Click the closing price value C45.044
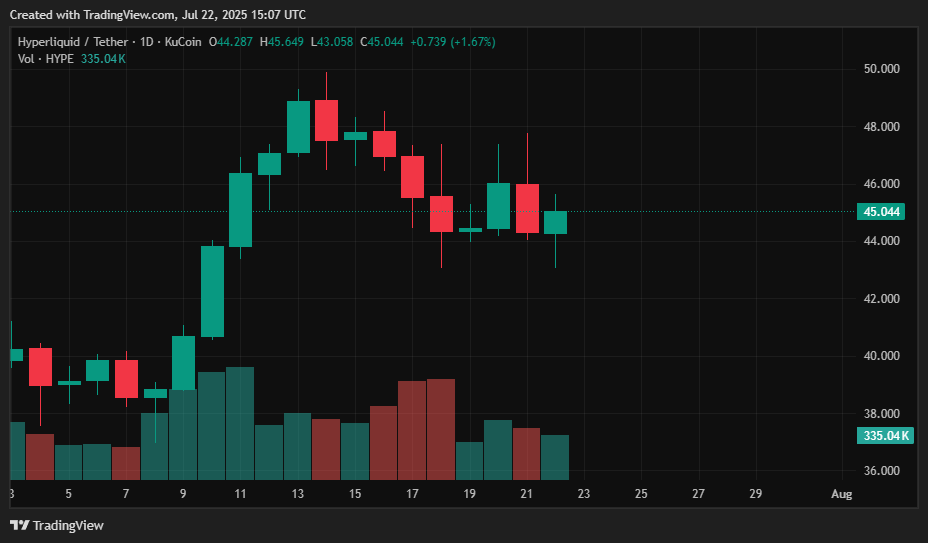The height and width of the screenshot is (543, 928). pyautogui.click(x=383, y=42)
